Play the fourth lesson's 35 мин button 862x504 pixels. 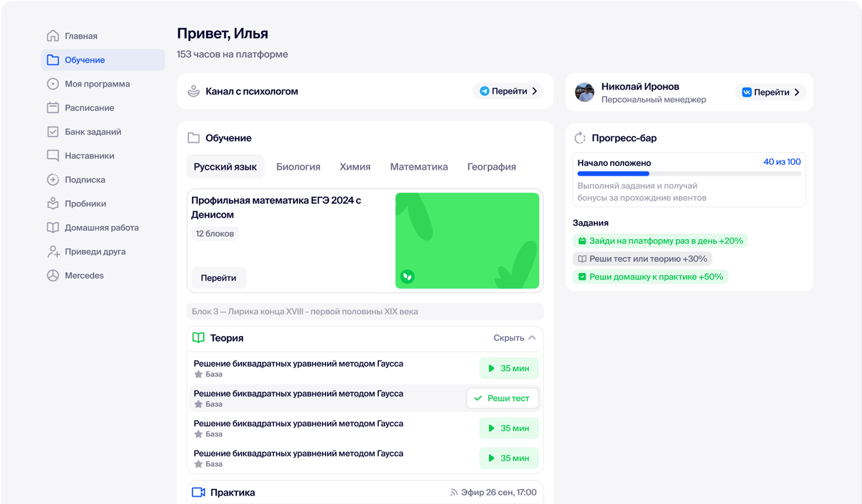pyautogui.click(x=509, y=458)
